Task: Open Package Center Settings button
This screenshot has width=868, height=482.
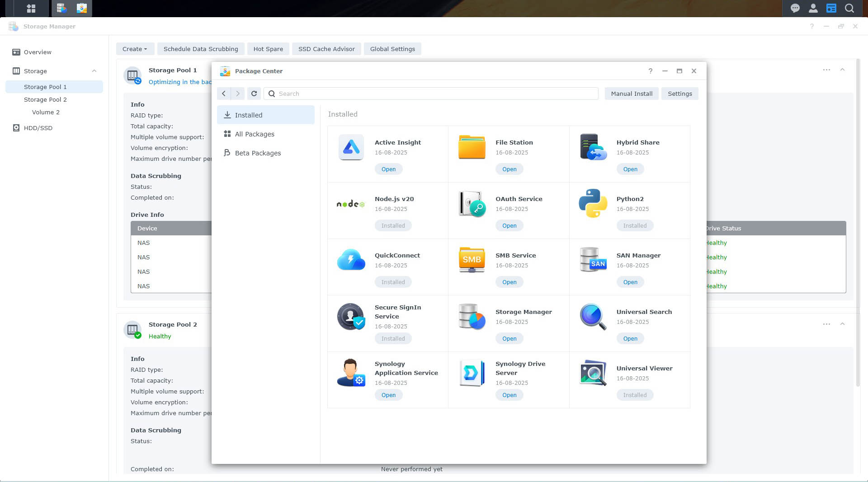Action: [x=680, y=94]
